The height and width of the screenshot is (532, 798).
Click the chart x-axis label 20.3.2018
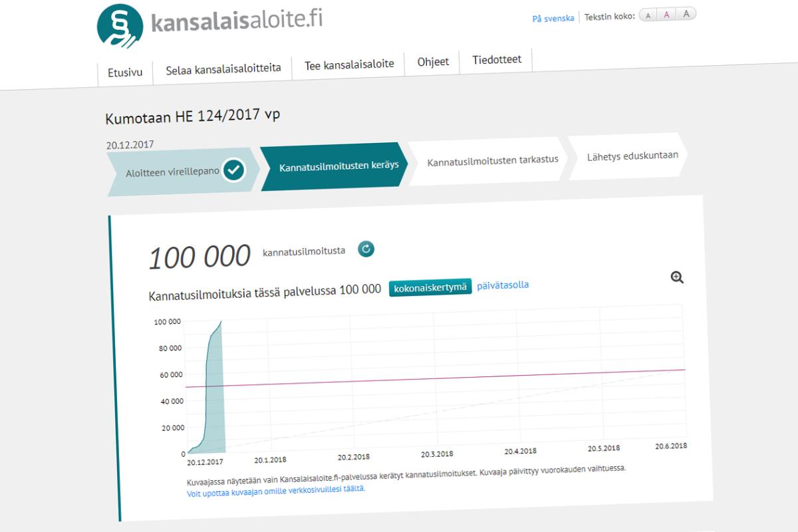437,455
